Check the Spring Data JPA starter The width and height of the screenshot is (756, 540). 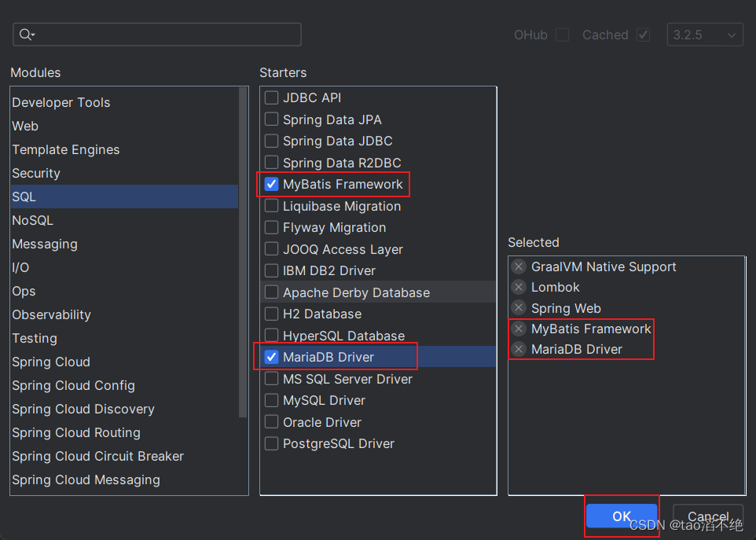click(x=271, y=119)
